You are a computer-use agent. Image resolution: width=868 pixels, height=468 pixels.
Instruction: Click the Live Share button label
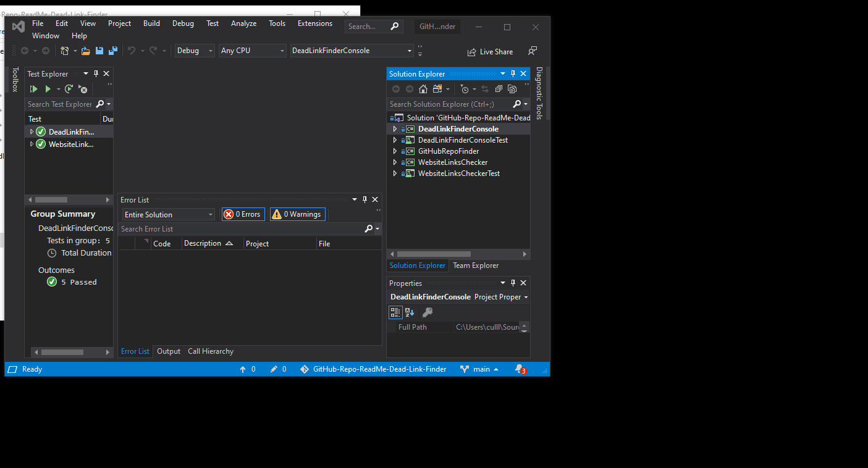tap(496, 52)
